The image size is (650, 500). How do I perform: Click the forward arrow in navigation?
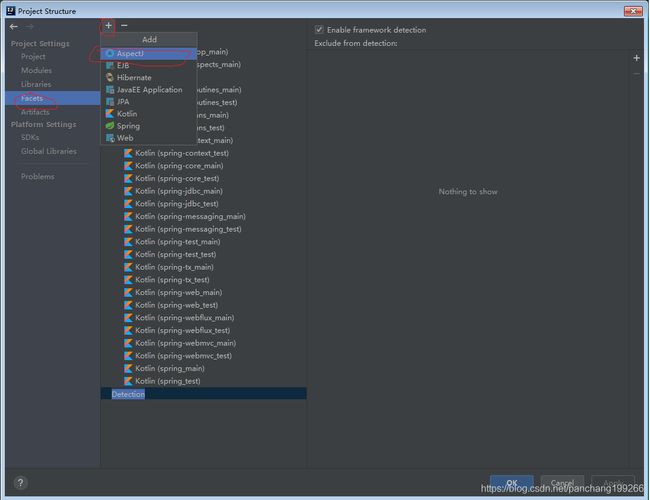click(x=29, y=27)
